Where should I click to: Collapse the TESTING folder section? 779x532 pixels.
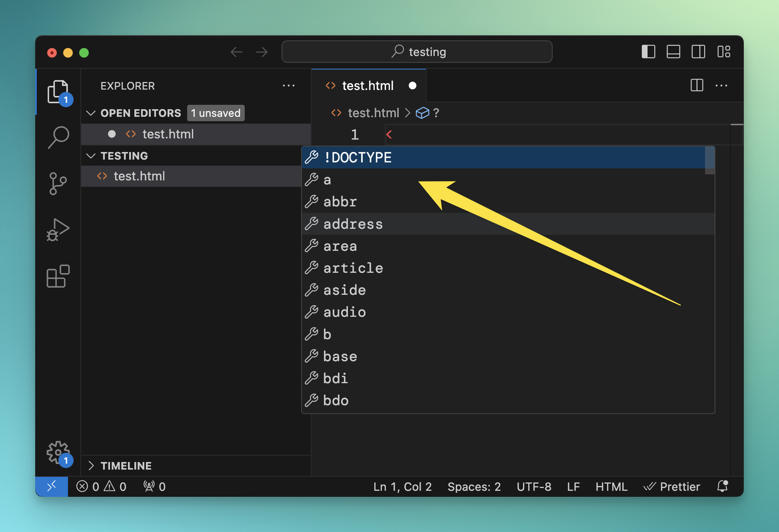pyautogui.click(x=91, y=156)
